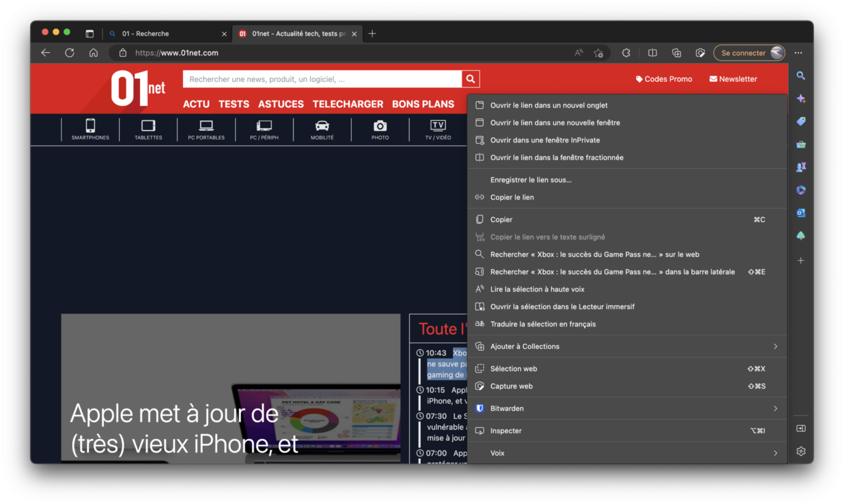844x504 pixels.
Task: Choose Enregistrer le lien sous…
Action: pyautogui.click(x=627, y=180)
